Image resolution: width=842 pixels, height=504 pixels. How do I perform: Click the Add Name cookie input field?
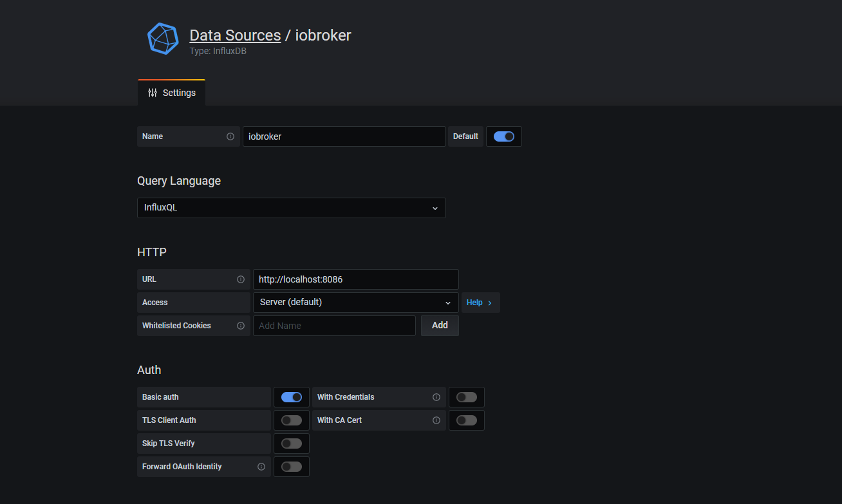coord(334,326)
